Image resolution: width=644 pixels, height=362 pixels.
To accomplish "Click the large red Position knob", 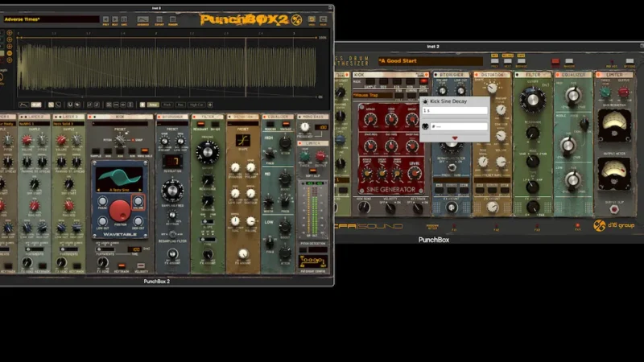I will coord(120,211).
